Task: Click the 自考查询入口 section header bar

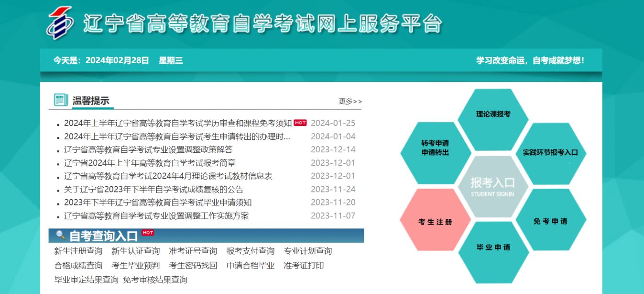Action: point(206,236)
